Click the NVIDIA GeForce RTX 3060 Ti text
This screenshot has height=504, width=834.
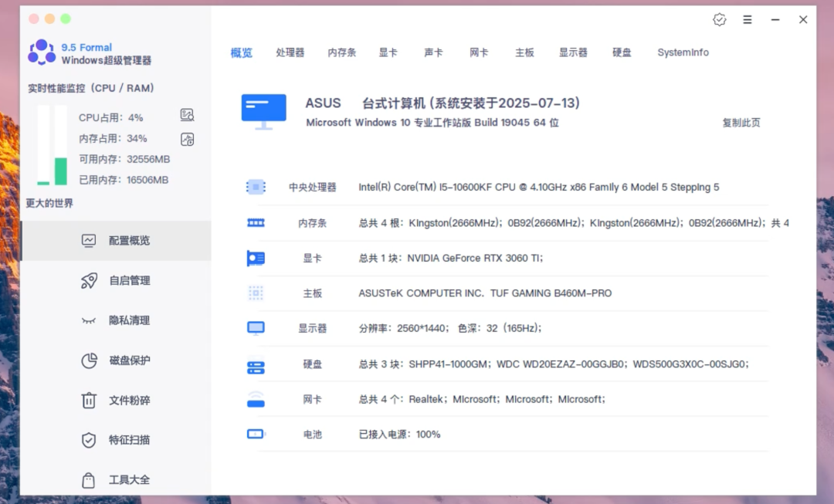[451, 258]
